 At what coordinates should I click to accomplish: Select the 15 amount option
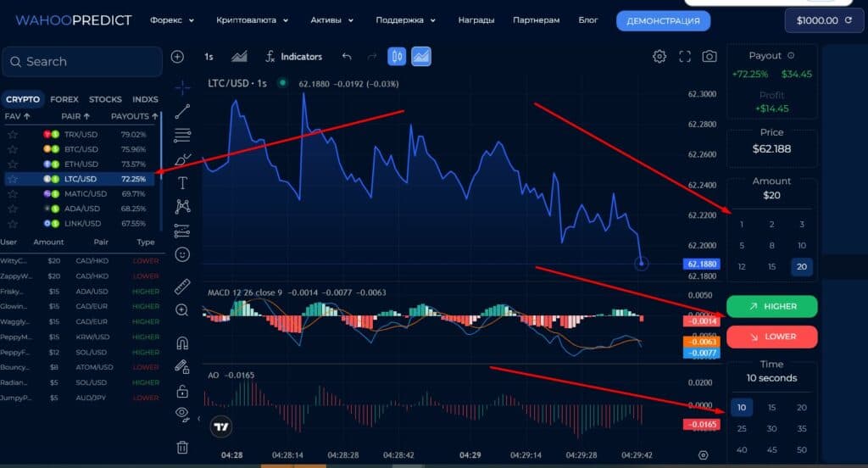click(x=771, y=267)
